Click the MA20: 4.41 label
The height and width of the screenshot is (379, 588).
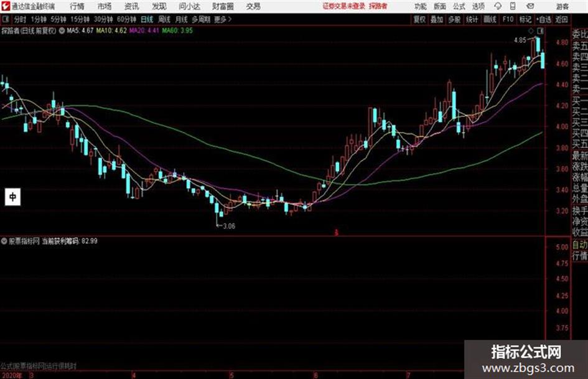[x=144, y=30]
